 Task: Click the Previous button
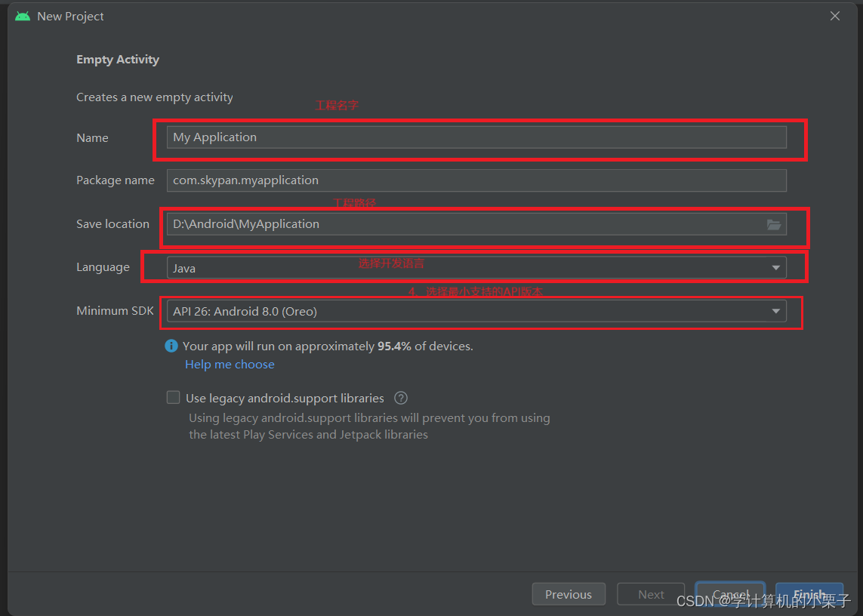pyautogui.click(x=569, y=595)
